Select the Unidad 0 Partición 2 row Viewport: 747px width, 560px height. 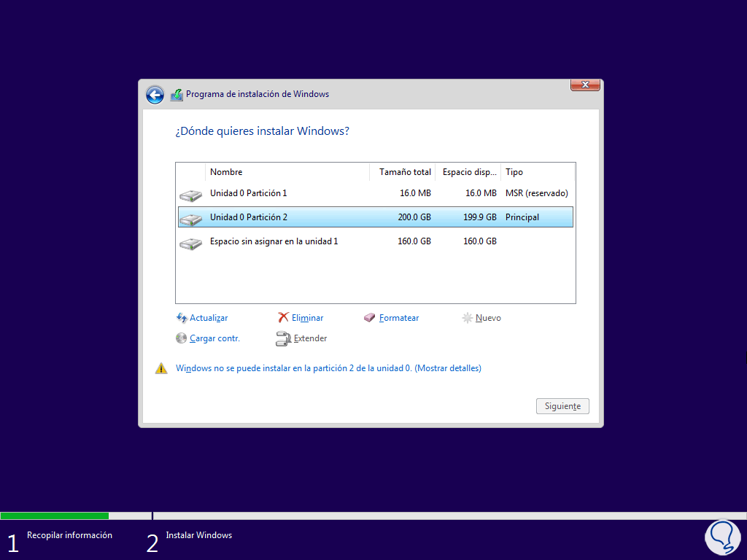[x=376, y=217]
